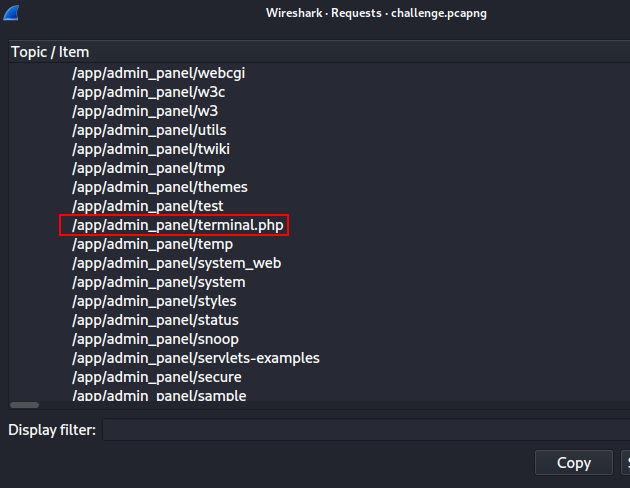Select the /app/admin_panel/test row
The height and width of the screenshot is (488, 630).
(134, 206)
